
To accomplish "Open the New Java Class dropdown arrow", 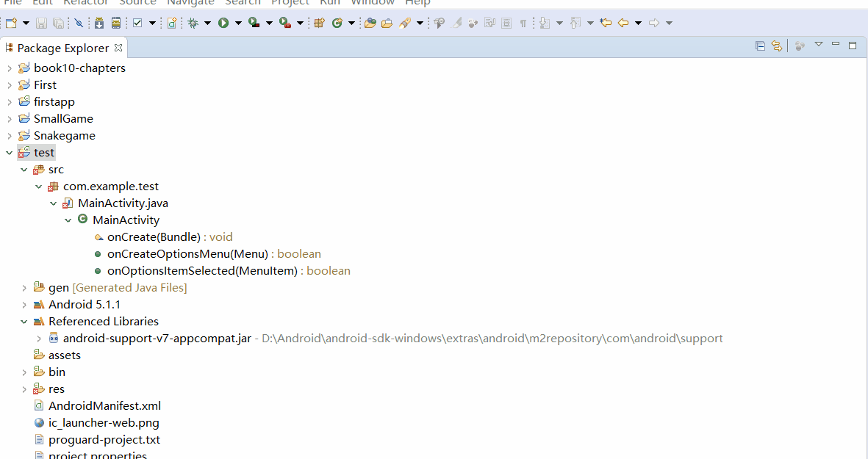I will [x=351, y=24].
